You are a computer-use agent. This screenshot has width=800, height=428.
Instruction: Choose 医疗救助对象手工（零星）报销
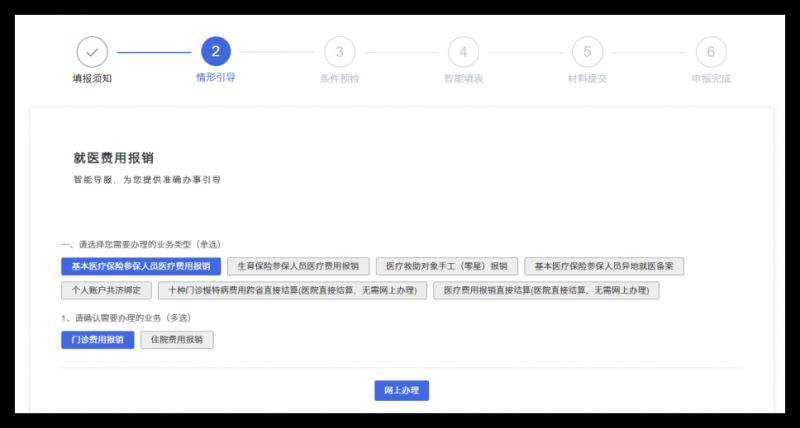pos(447,266)
